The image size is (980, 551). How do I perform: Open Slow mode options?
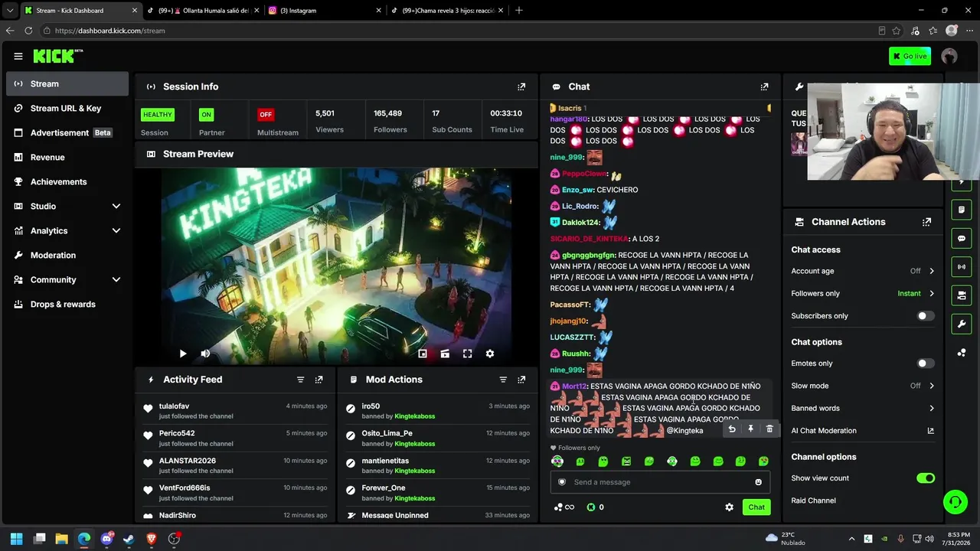pos(863,386)
